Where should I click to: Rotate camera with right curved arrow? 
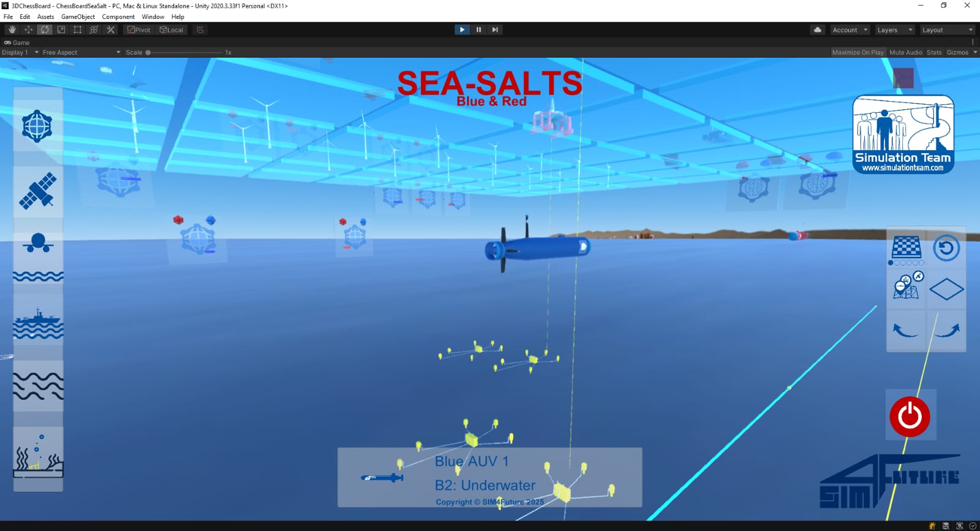coord(946,330)
